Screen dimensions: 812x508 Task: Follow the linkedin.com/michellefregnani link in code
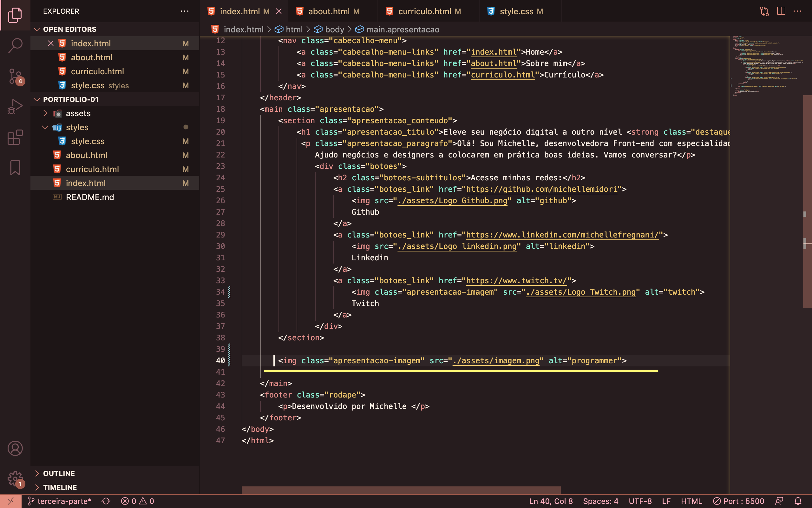pos(562,235)
